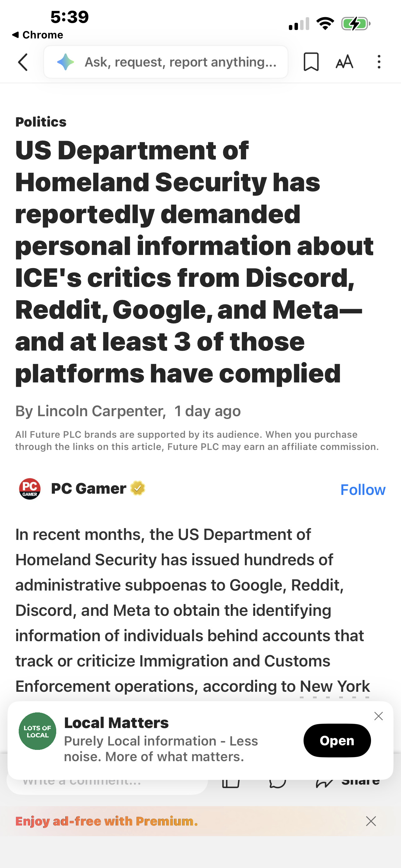401x868 pixels.
Task: Open the Politics category
Action: (x=41, y=122)
